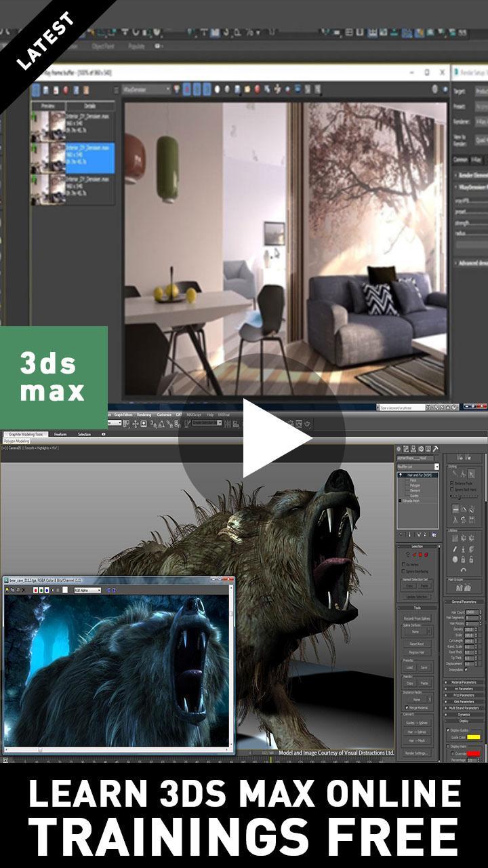Open the Utilities hammer panel icon
Viewport: 488px width, 868px height.
click(436, 449)
